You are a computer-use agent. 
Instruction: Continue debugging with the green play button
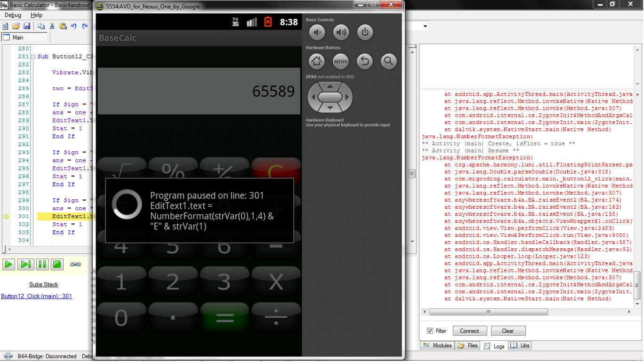[8, 264]
